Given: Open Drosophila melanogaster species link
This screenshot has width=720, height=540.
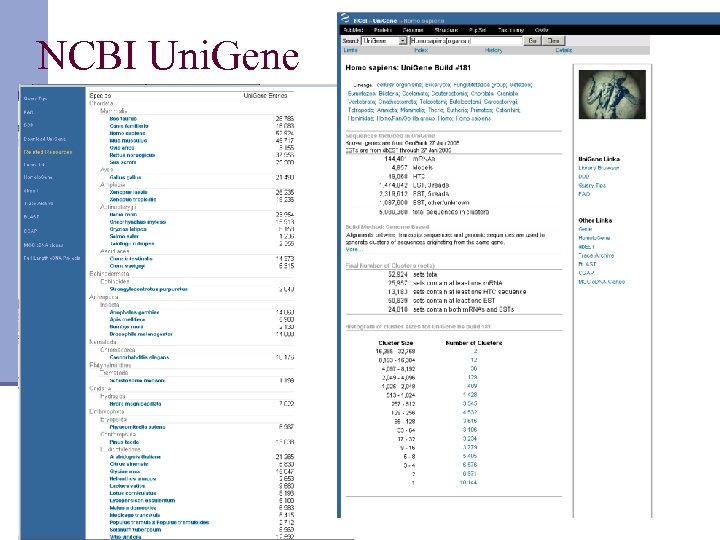Looking at the screenshot, I should point(141,334).
